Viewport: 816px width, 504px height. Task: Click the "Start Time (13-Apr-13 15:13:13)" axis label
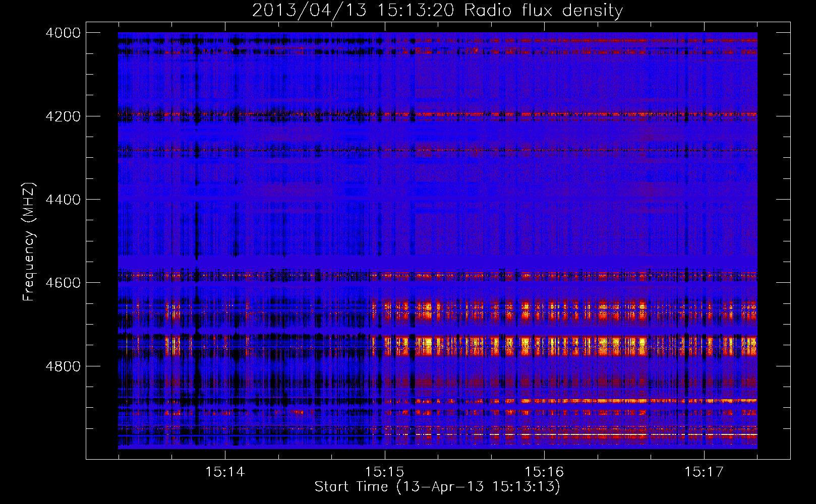[437, 487]
